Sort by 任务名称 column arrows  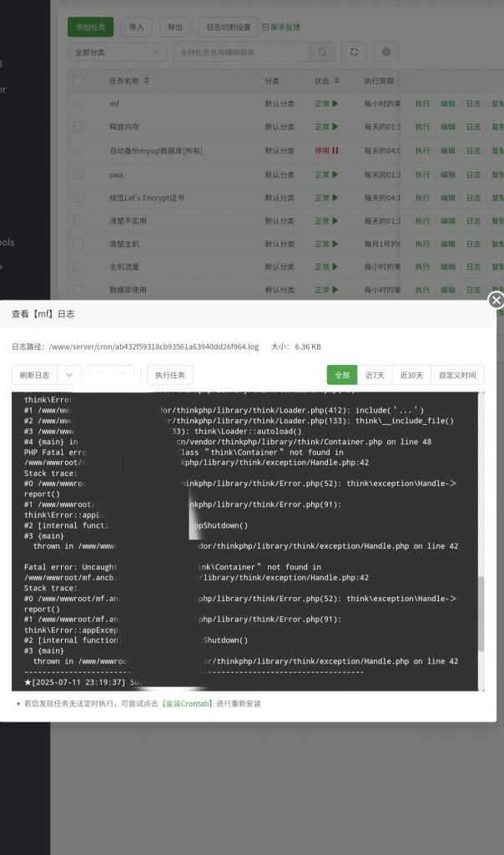pyautogui.click(x=147, y=81)
